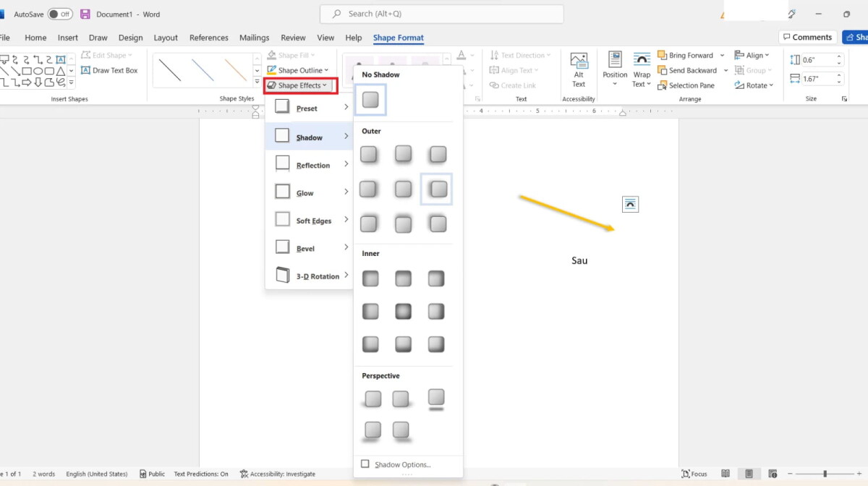Expand the Bring Forward dropdown arrow
The image size is (868, 486).
pos(722,56)
